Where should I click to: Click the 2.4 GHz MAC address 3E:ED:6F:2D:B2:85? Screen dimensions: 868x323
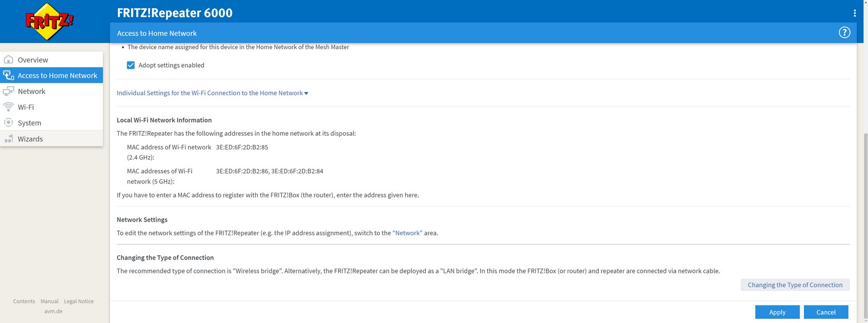(242, 147)
